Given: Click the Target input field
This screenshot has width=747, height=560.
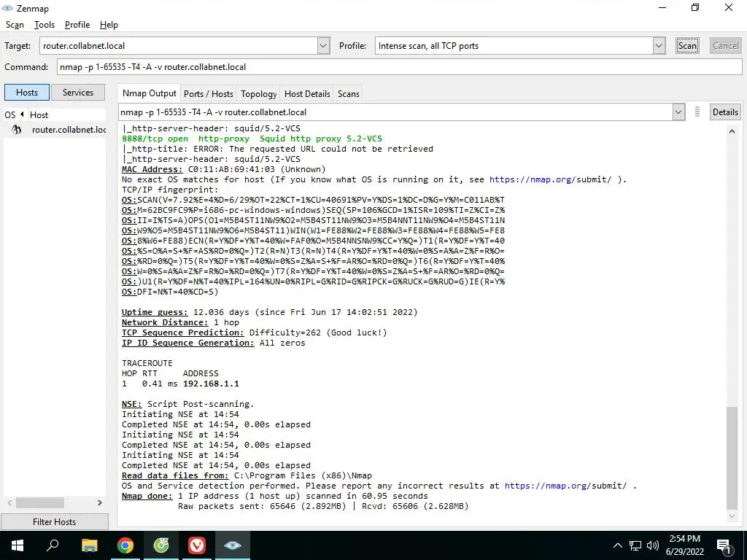Looking at the screenshot, I should [x=179, y=46].
